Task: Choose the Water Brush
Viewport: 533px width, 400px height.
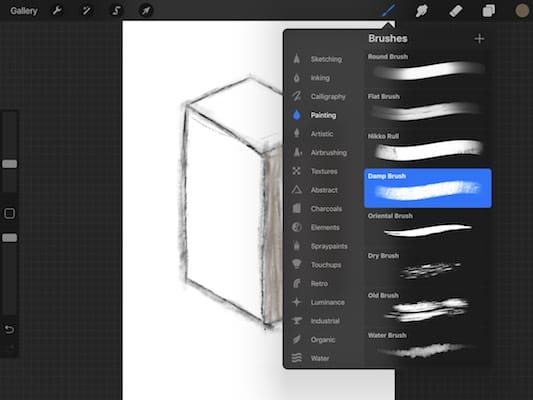Action: [428, 347]
